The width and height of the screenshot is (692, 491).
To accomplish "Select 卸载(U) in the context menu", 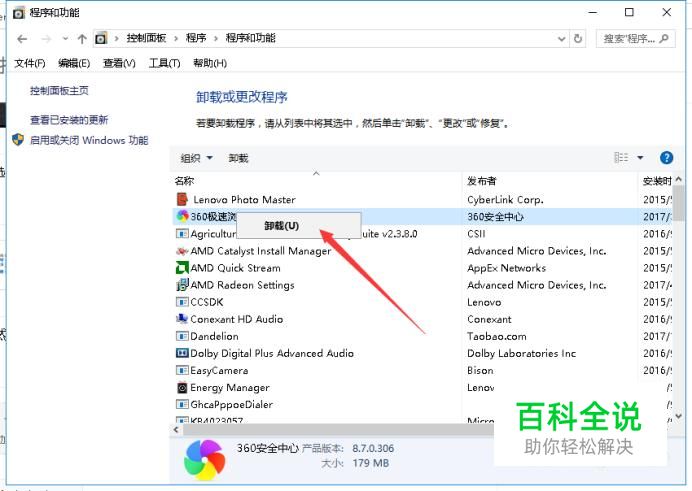I will [x=299, y=226].
